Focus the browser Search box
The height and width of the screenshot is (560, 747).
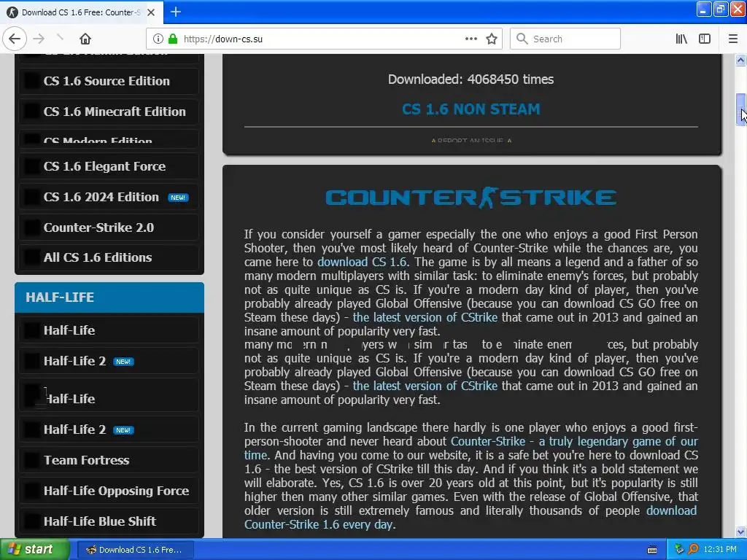coord(565,39)
